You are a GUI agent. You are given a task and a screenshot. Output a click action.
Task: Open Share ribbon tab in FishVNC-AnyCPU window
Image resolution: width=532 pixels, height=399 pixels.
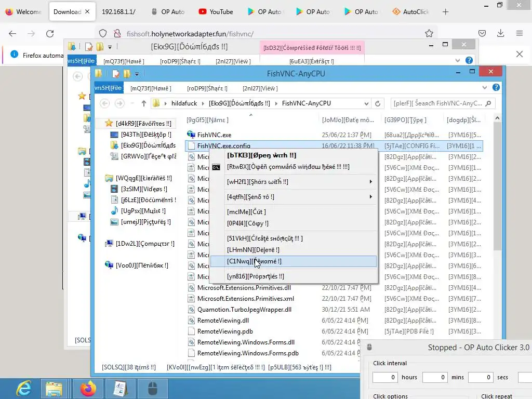pos(207,88)
